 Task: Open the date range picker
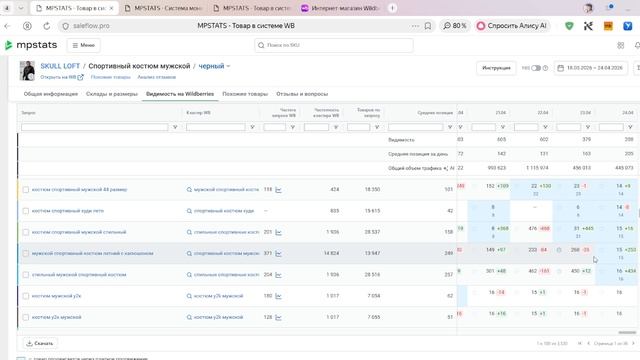pyautogui.click(x=591, y=68)
